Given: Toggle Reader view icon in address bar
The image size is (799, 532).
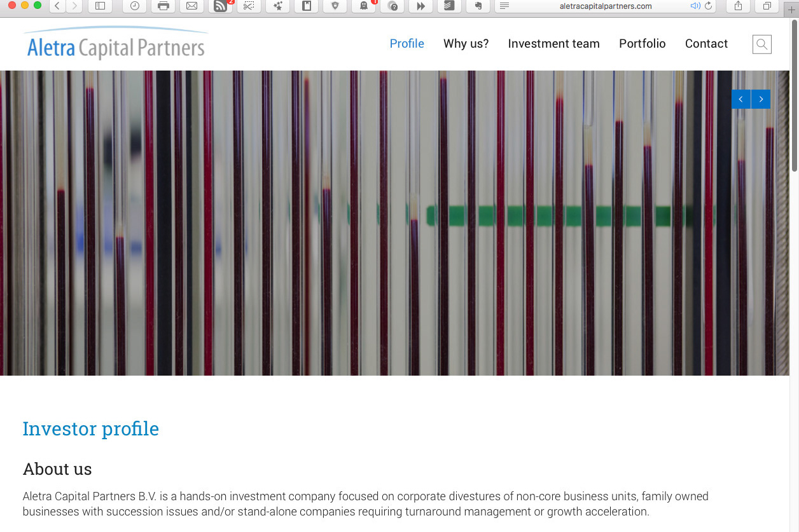Looking at the screenshot, I should coord(504,6).
